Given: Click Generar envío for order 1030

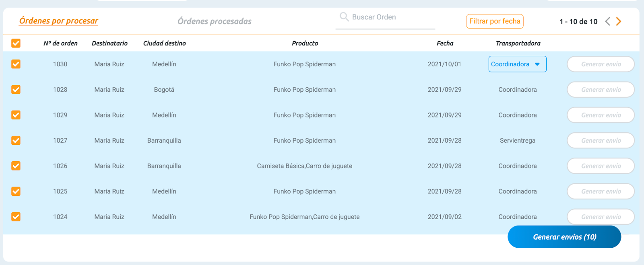Looking at the screenshot, I should (601, 64).
